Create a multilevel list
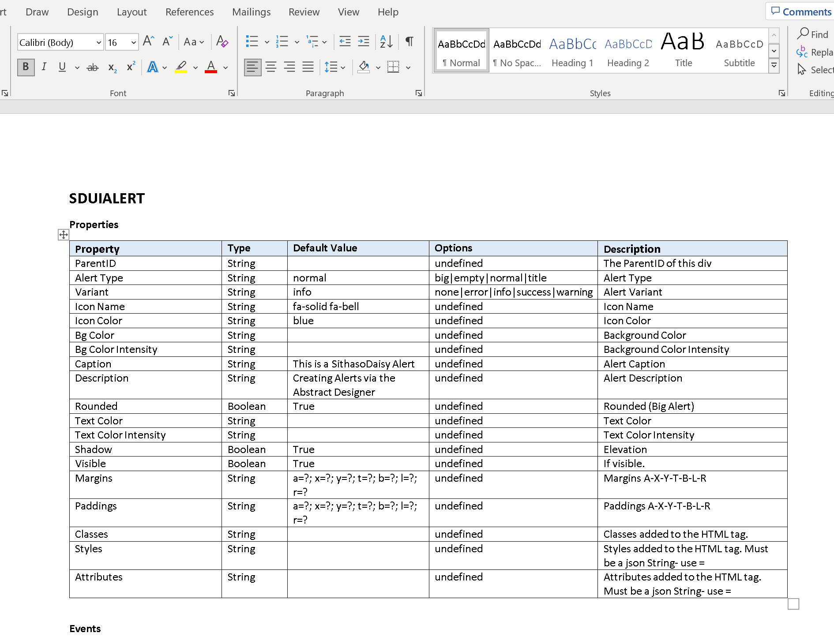The image size is (834, 644). pyautogui.click(x=312, y=42)
